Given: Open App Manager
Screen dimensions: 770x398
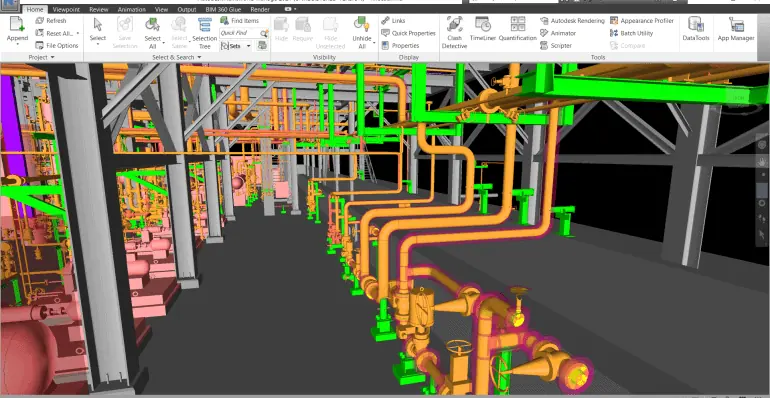Looking at the screenshot, I should 736,28.
